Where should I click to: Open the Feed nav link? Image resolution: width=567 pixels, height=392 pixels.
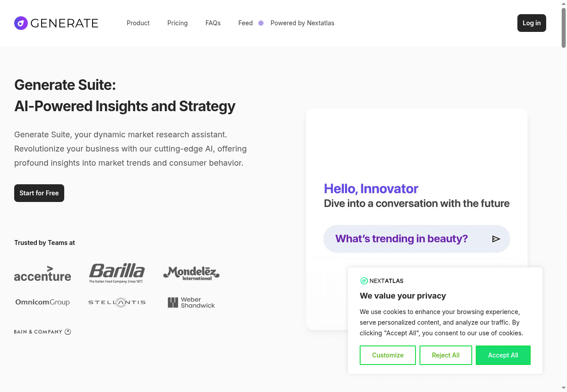245,23
